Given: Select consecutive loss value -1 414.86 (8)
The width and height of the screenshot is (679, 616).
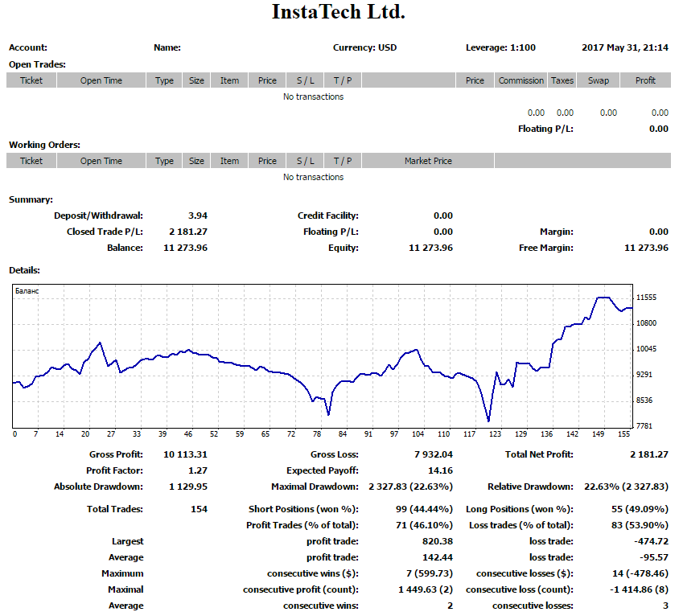Looking at the screenshot, I should [639, 589].
